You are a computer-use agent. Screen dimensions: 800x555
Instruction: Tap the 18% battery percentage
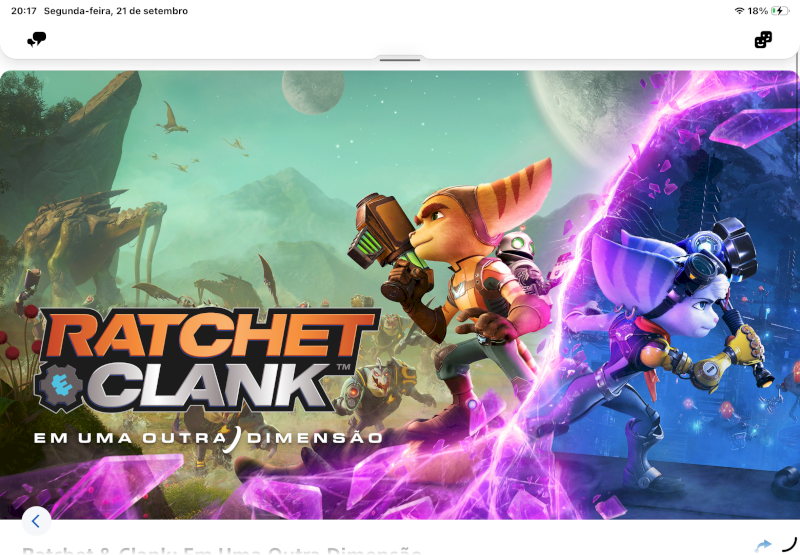tap(758, 11)
